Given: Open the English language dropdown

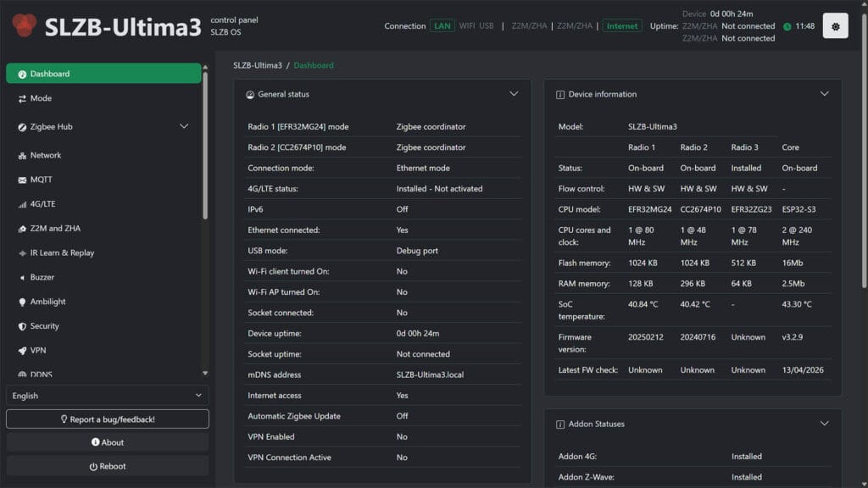Looking at the screenshot, I should pyautogui.click(x=108, y=395).
